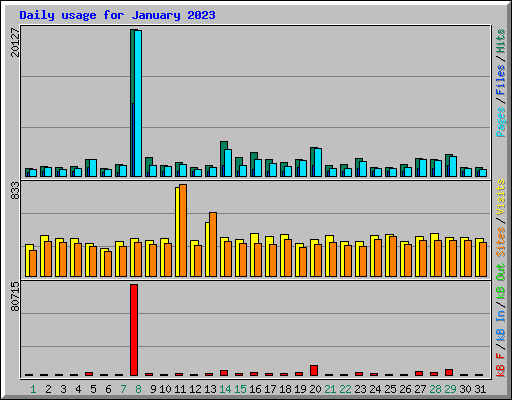This screenshot has width=512, height=400.
Task: Click the cyan bar for day 5
Action: 93,168
